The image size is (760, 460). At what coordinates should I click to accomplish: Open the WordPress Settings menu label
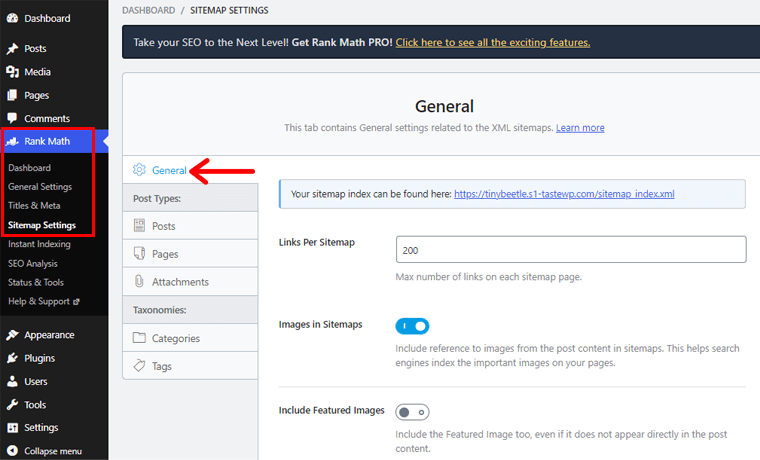41,428
